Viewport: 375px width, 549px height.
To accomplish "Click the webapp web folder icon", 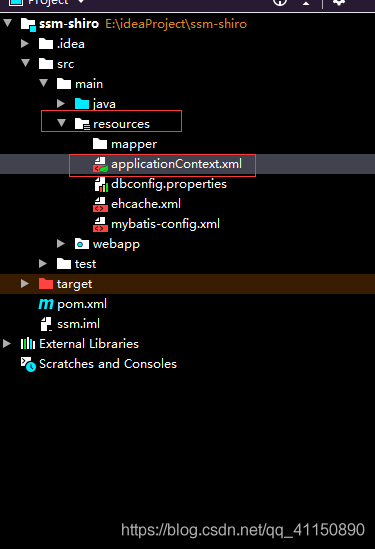I will pyautogui.click(x=82, y=244).
